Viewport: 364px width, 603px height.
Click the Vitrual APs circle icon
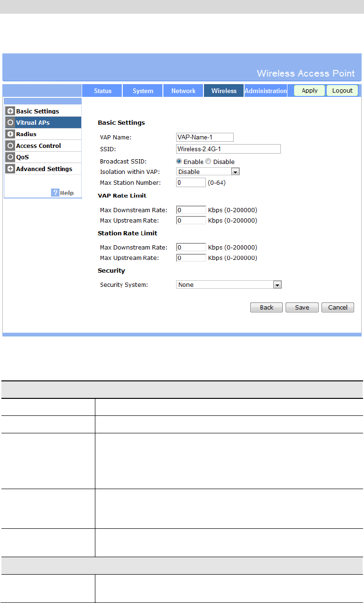(10, 122)
